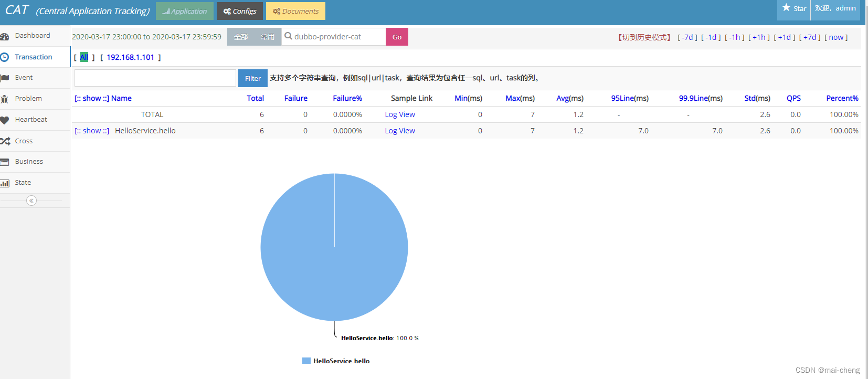Viewport: 868px width, 379px height.
Task: Open the Configs tab
Action: tap(240, 11)
